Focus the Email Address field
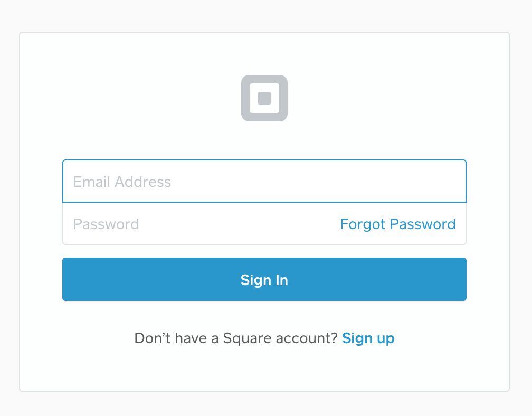532x416 pixels. 264,181
